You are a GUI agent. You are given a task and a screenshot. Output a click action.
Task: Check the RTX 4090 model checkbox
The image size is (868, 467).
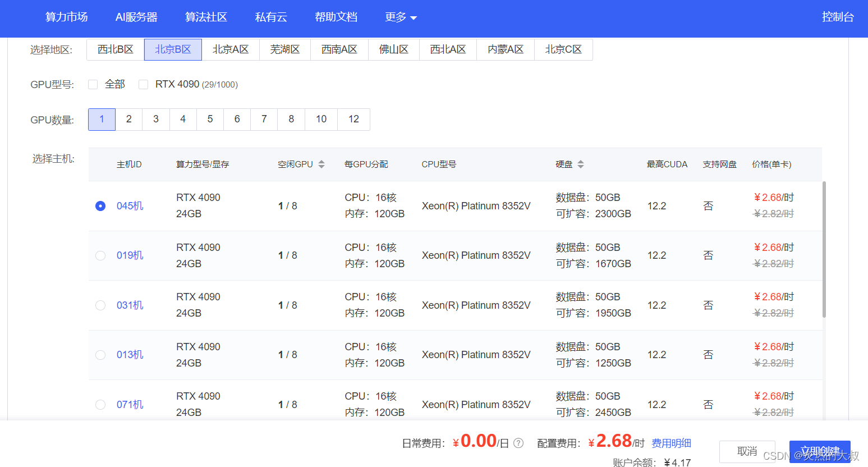144,84
